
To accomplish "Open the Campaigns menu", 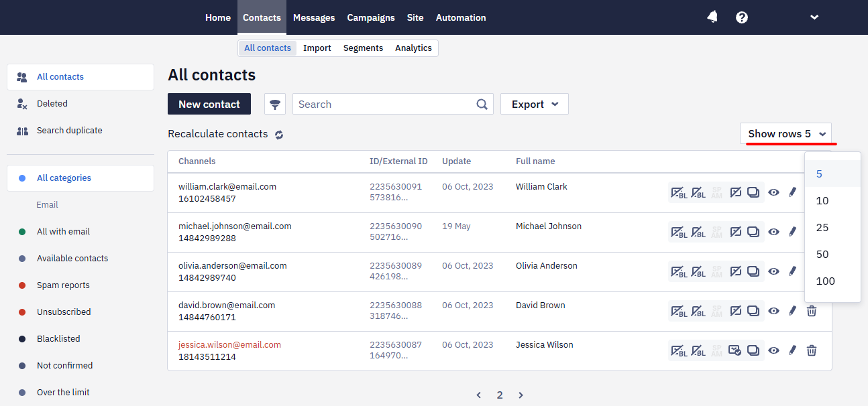I will point(371,17).
